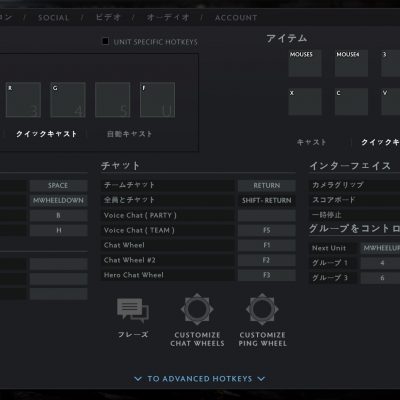
Task: Set items to キャスト mode
Action: (311, 142)
